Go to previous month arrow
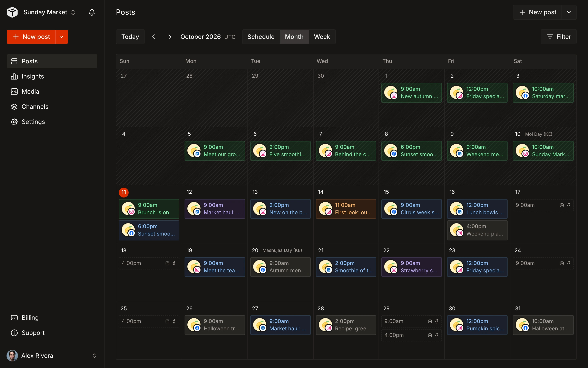Screen dimensions: 588x368 click(x=154, y=37)
